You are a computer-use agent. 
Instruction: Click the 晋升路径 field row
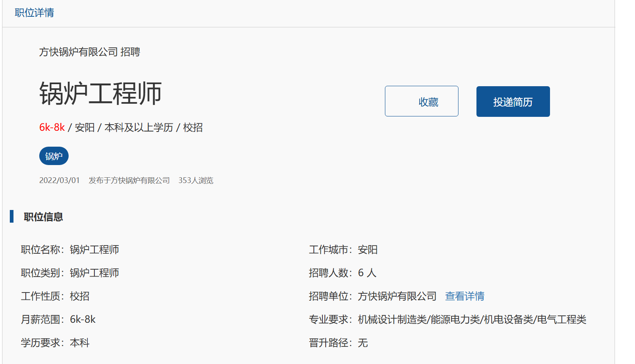click(x=338, y=343)
